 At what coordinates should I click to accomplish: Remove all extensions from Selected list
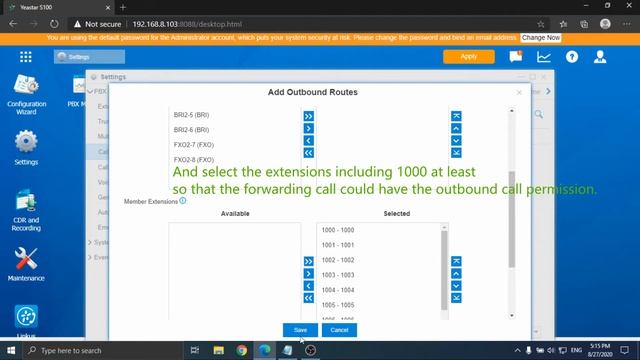click(309, 298)
